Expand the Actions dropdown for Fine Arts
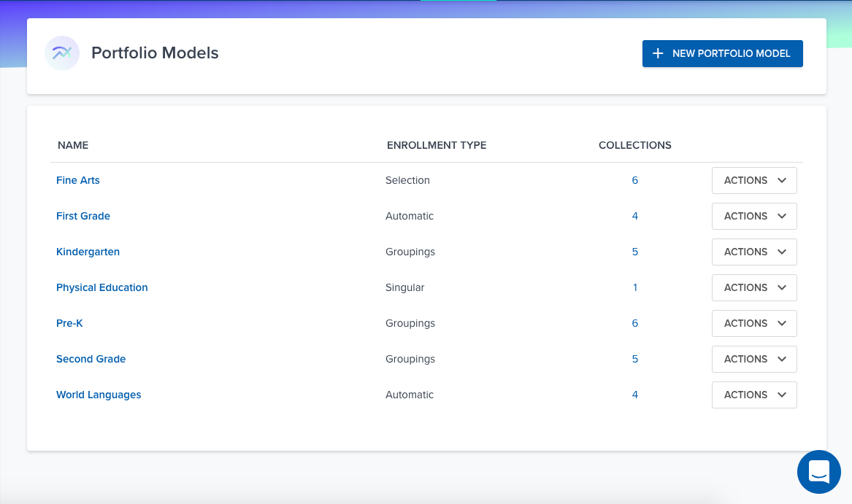852x504 pixels. tap(754, 180)
